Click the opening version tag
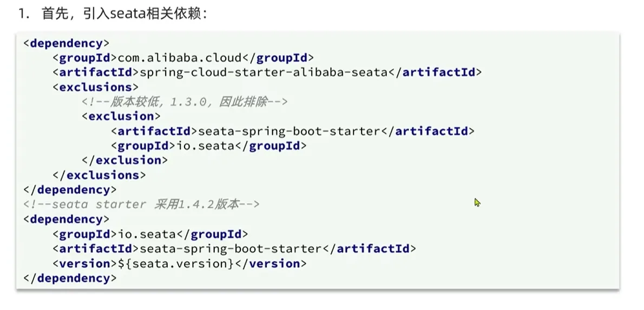 click(x=85, y=263)
